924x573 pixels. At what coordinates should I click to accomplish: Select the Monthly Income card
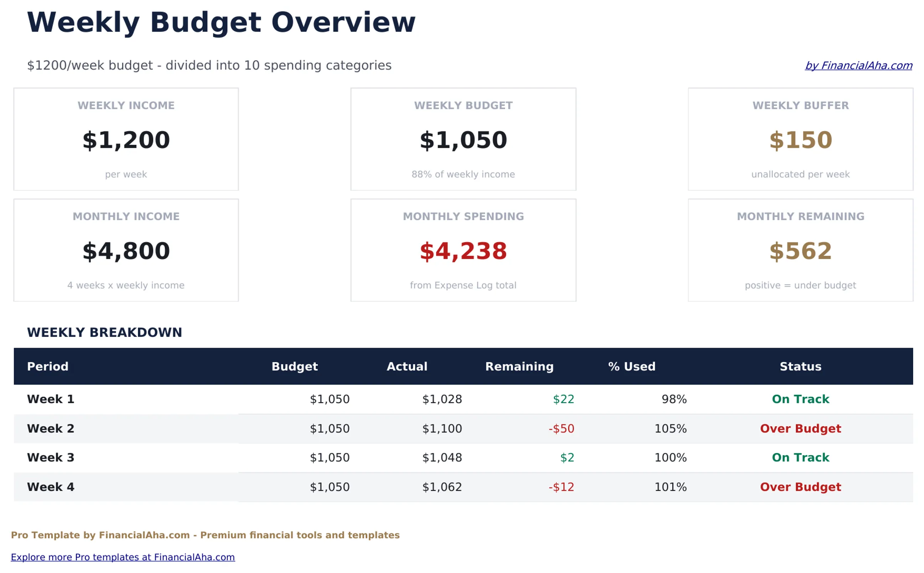click(126, 250)
